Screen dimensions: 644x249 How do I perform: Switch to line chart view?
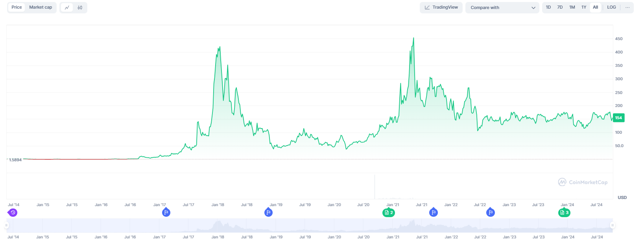point(67,7)
